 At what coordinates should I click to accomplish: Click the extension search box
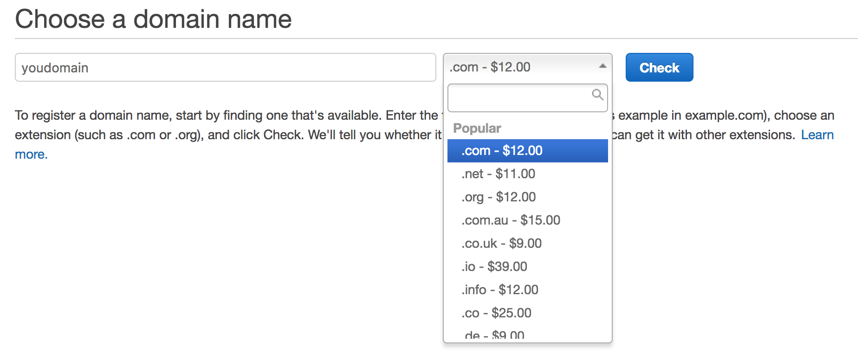click(x=520, y=98)
